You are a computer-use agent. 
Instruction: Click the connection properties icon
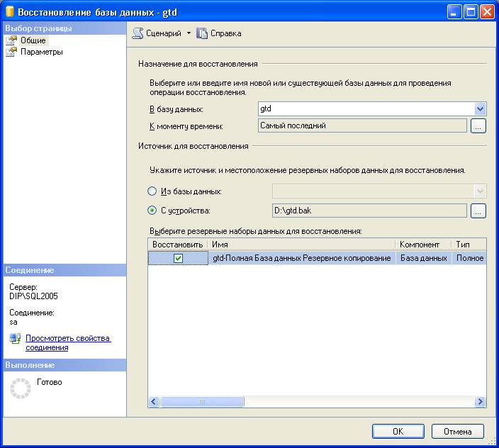(x=15, y=339)
